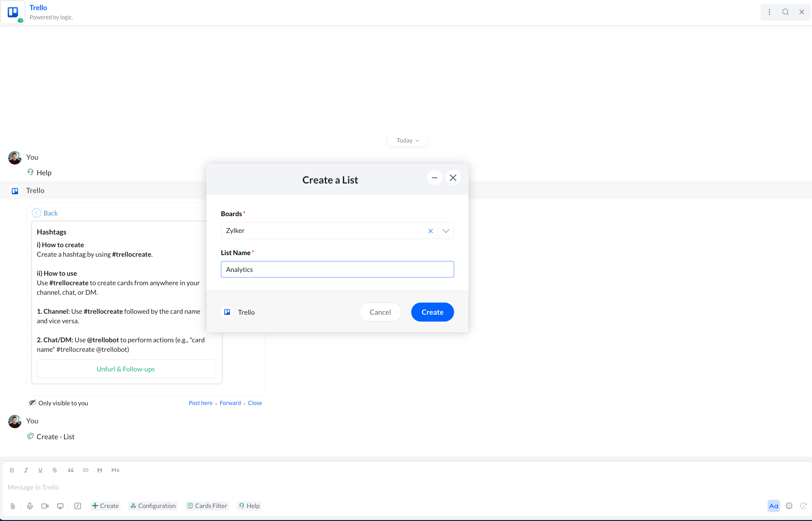
Task: Open Configuration action in composer
Action: 153,506
